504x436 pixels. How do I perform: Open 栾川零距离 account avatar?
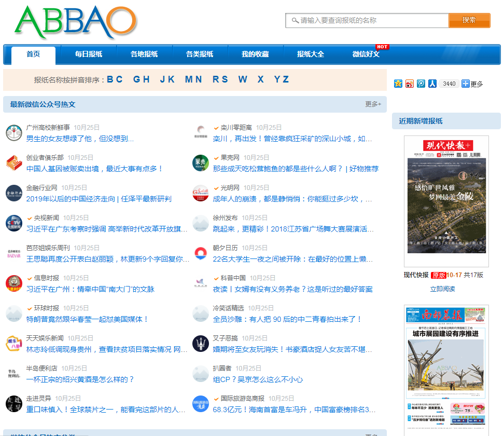[201, 133]
